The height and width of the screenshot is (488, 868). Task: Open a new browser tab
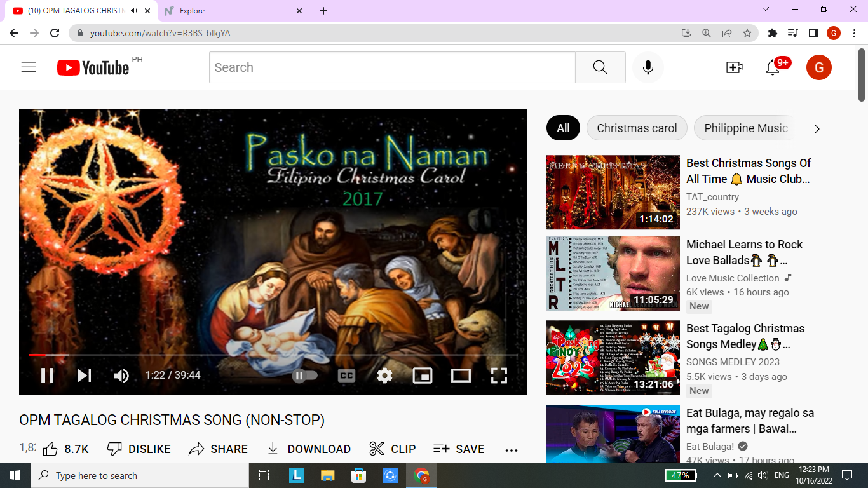point(323,11)
